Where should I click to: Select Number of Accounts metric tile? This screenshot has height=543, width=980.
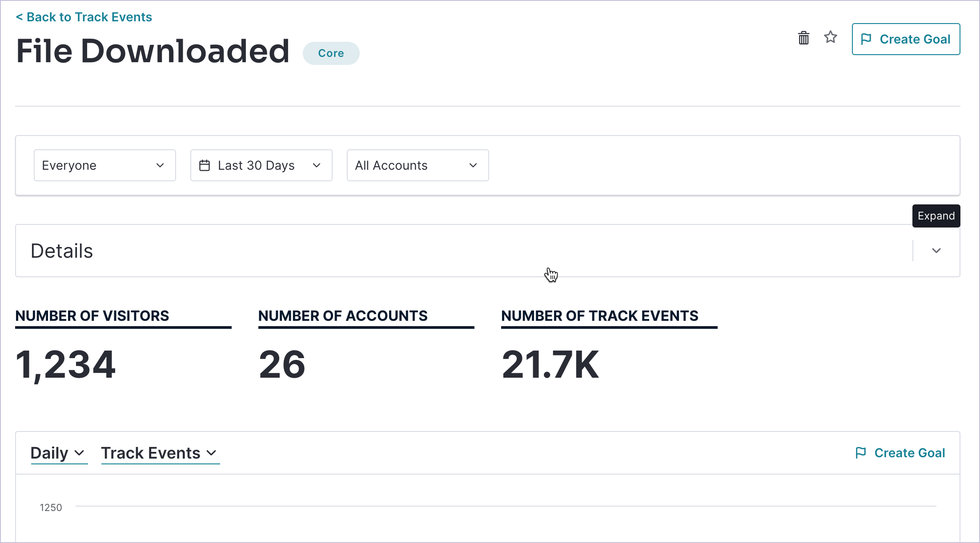pos(342,316)
